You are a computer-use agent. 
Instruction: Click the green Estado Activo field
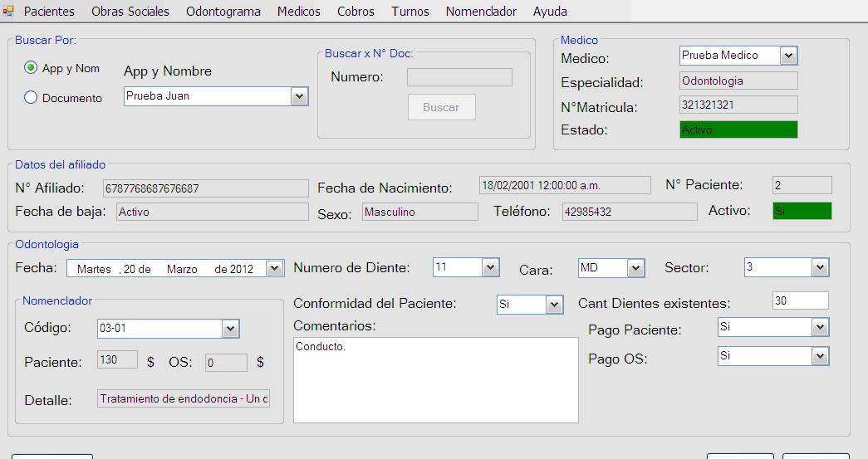click(x=738, y=129)
